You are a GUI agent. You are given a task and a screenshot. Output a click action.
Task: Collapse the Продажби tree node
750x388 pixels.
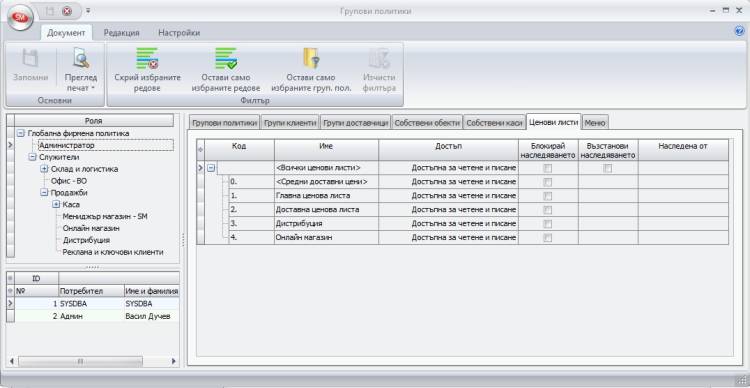click(44, 192)
